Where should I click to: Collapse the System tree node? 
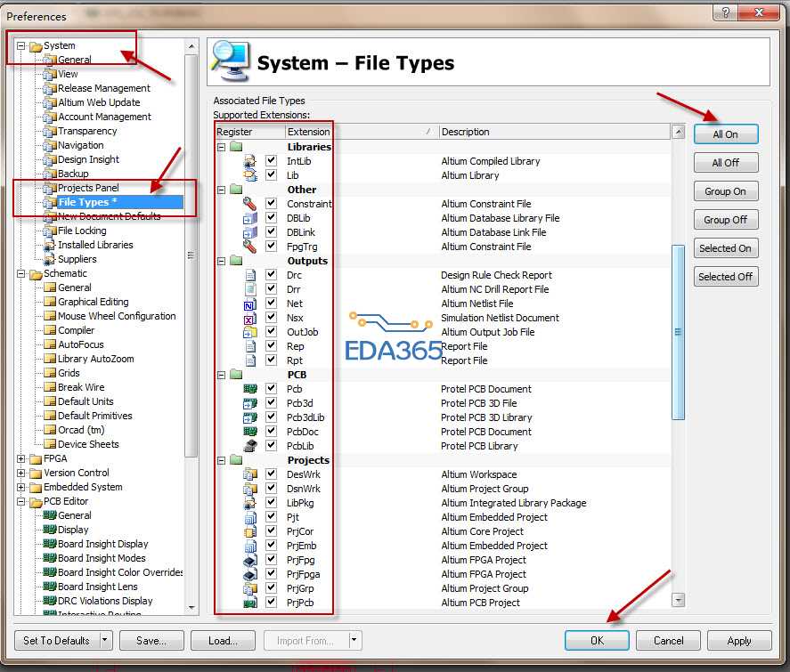click(x=21, y=45)
